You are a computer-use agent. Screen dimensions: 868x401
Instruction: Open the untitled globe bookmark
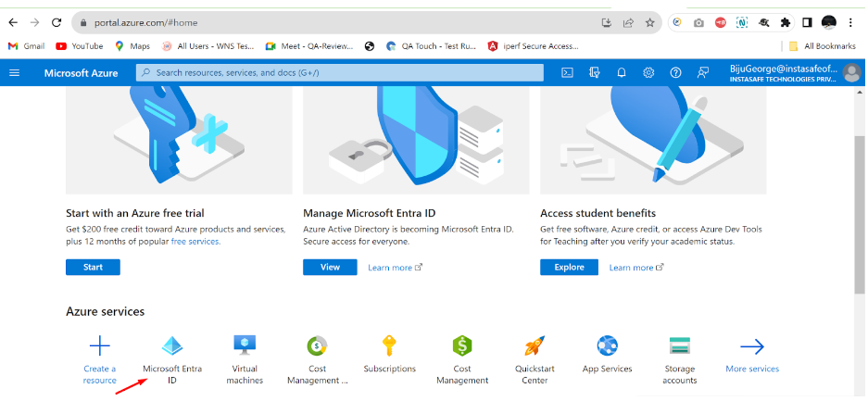370,46
